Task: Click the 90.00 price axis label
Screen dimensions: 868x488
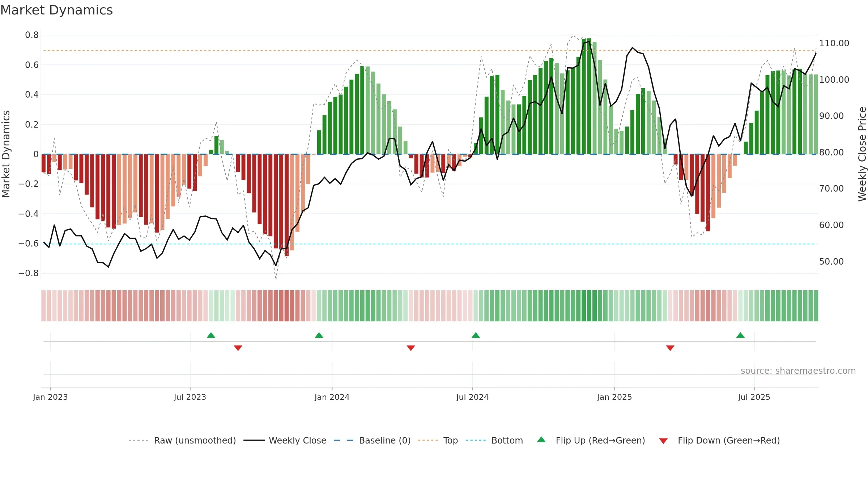Action: point(831,116)
